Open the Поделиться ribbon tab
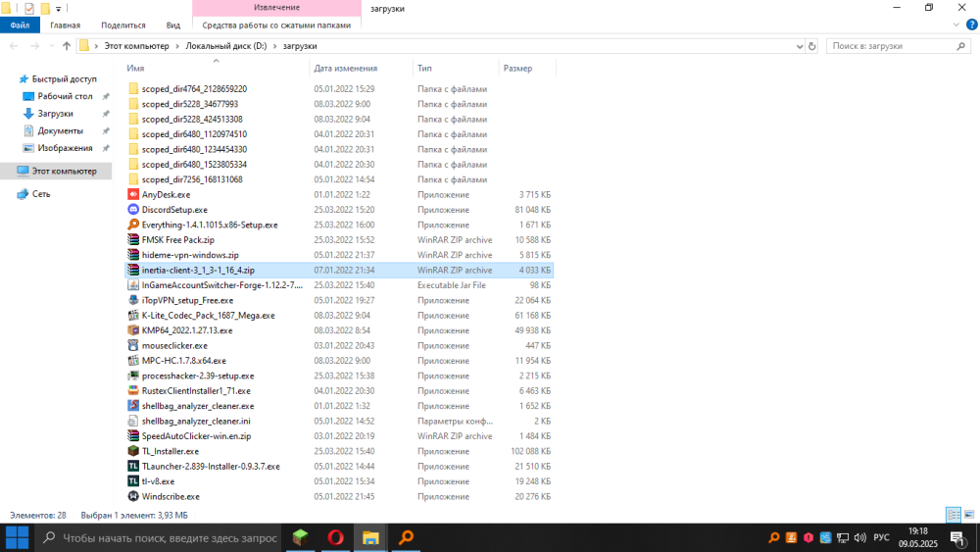980x552 pixels. 123,25
